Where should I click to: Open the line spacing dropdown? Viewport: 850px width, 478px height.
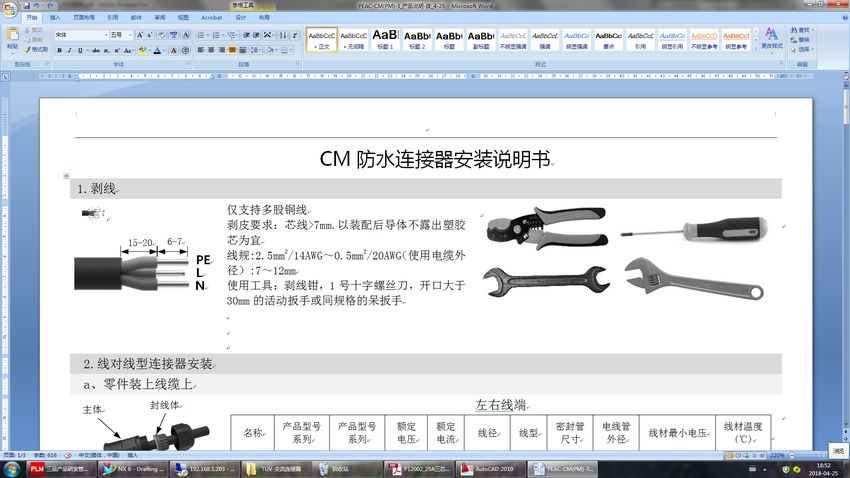[260, 50]
